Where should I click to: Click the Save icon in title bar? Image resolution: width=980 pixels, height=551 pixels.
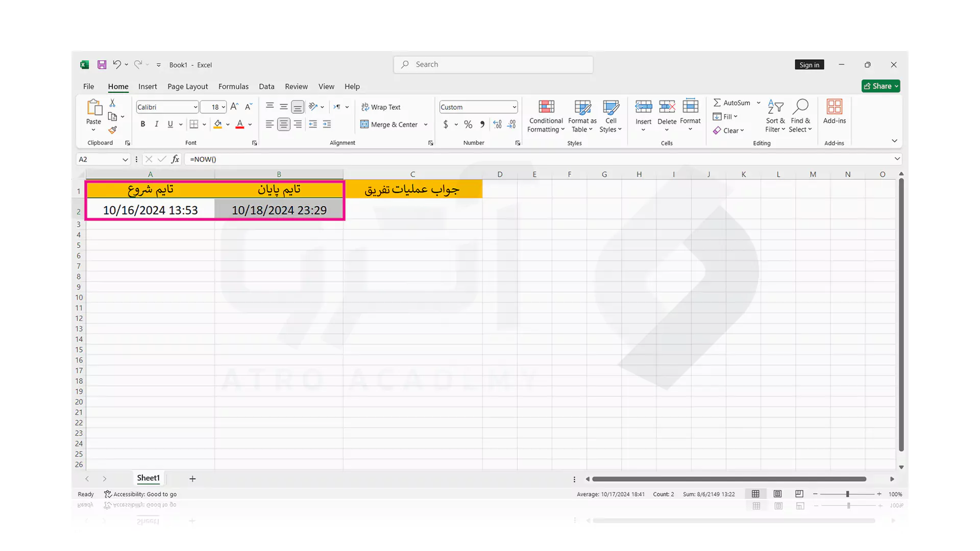102,65
